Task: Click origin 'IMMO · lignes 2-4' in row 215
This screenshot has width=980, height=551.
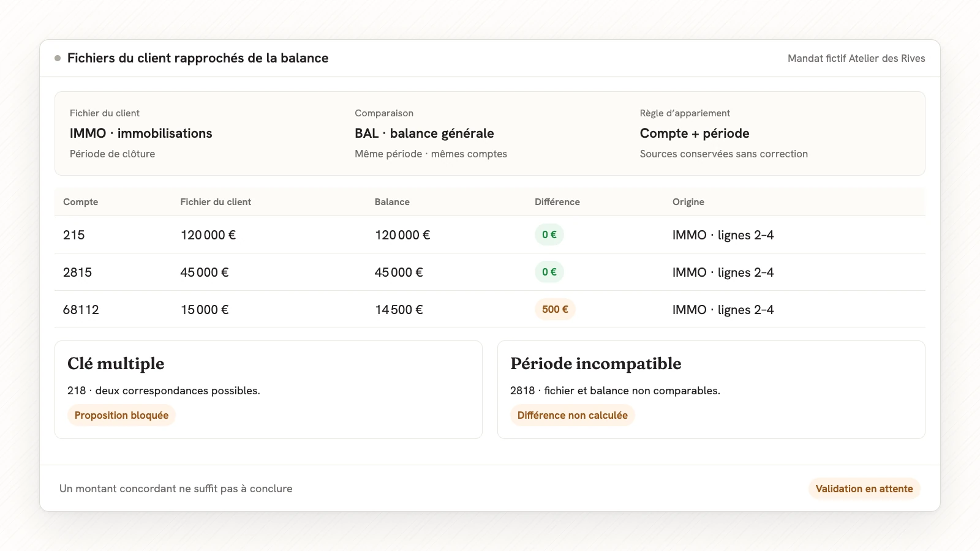Action: click(723, 235)
